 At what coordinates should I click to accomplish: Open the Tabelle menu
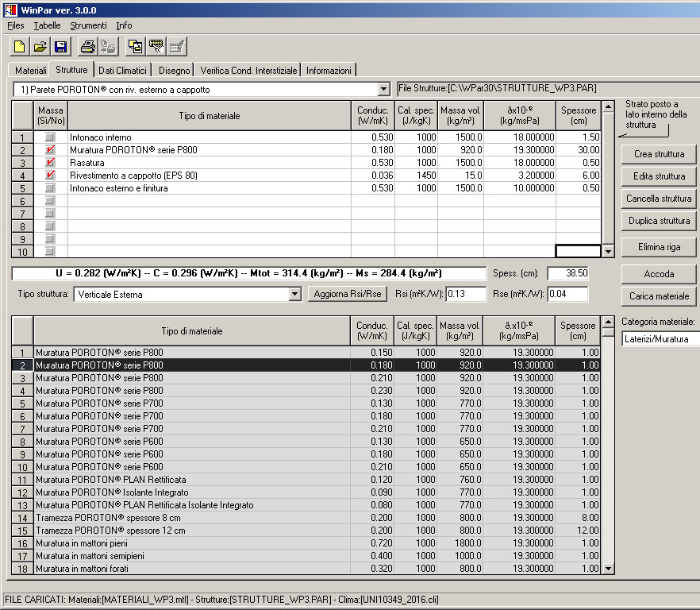[47, 25]
